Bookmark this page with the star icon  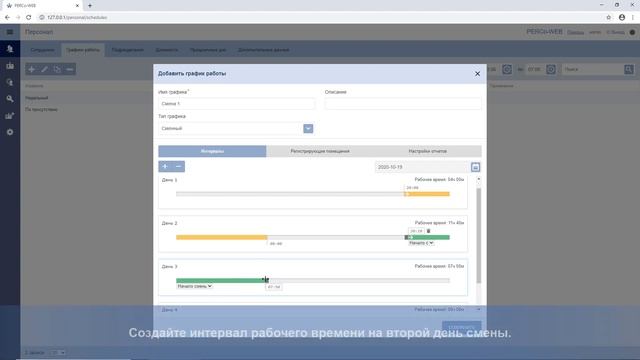(609, 17)
